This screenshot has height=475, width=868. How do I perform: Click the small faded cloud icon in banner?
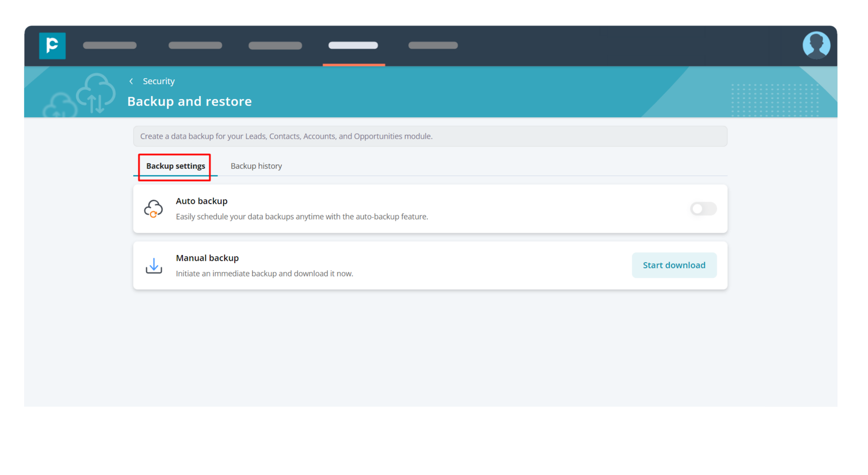60,107
